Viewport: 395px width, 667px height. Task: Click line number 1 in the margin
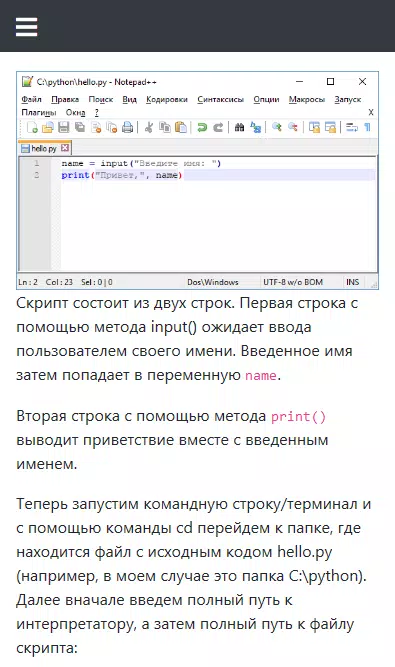(37, 163)
